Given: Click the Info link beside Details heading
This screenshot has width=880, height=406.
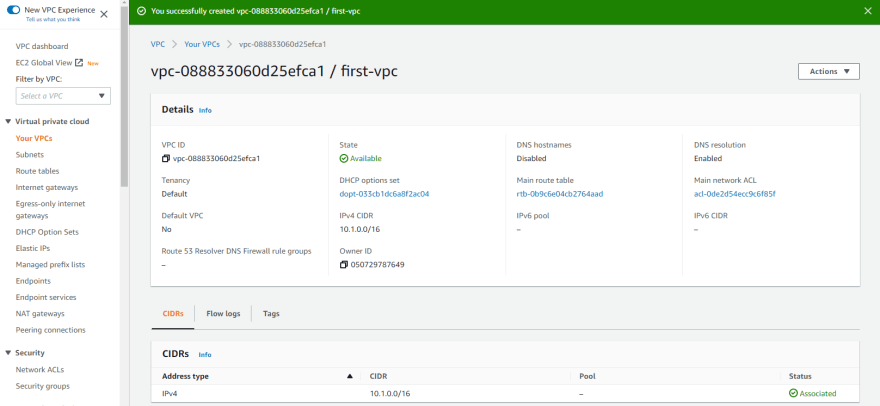Looking at the screenshot, I should pyautogui.click(x=205, y=111).
